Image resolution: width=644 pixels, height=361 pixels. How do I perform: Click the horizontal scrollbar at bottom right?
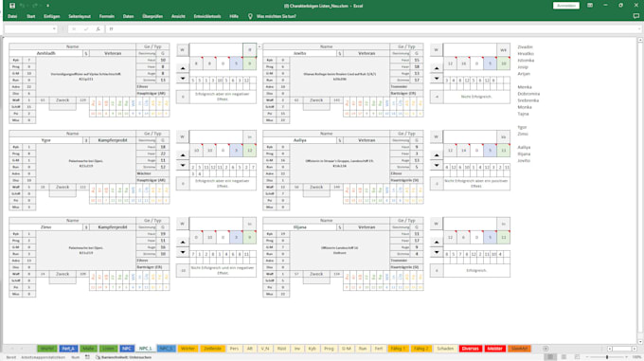(622, 349)
